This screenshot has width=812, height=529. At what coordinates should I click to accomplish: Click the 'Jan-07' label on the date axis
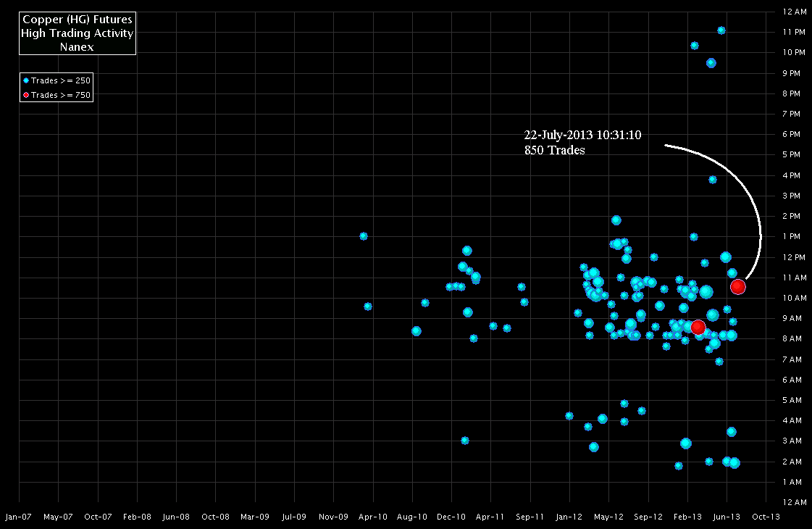tap(19, 517)
